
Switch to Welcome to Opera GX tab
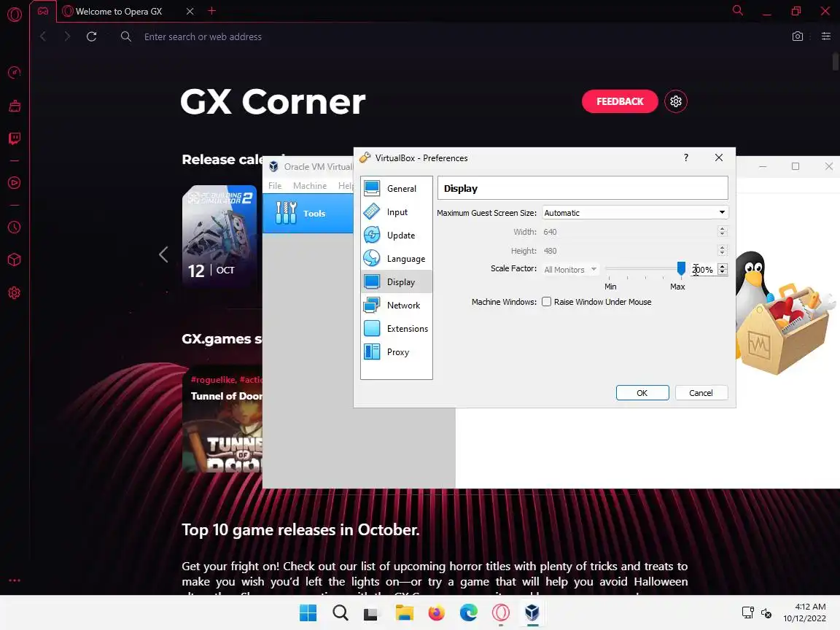(x=118, y=11)
